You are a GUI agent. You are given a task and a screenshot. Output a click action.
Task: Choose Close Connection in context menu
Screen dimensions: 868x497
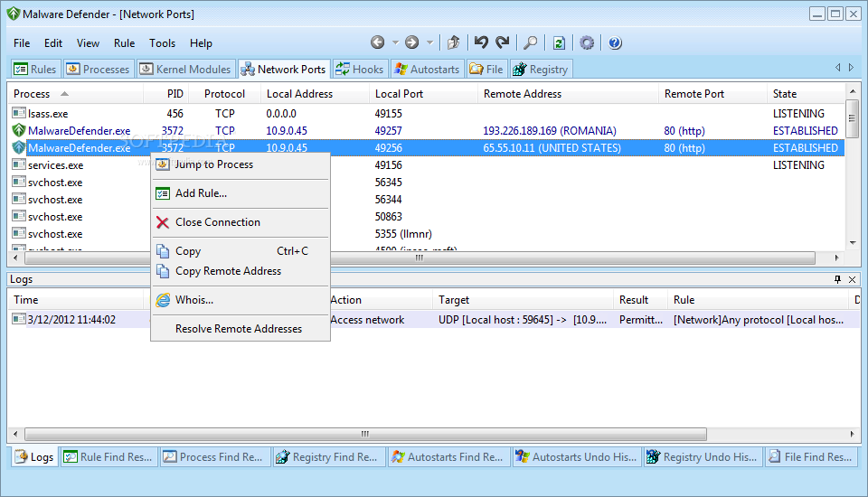pos(241,222)
